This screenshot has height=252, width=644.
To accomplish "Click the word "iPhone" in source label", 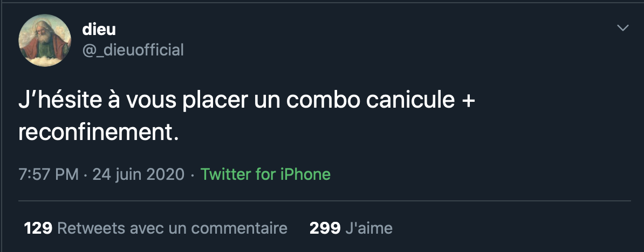I will pyautogui.click(x=305, y=174).
